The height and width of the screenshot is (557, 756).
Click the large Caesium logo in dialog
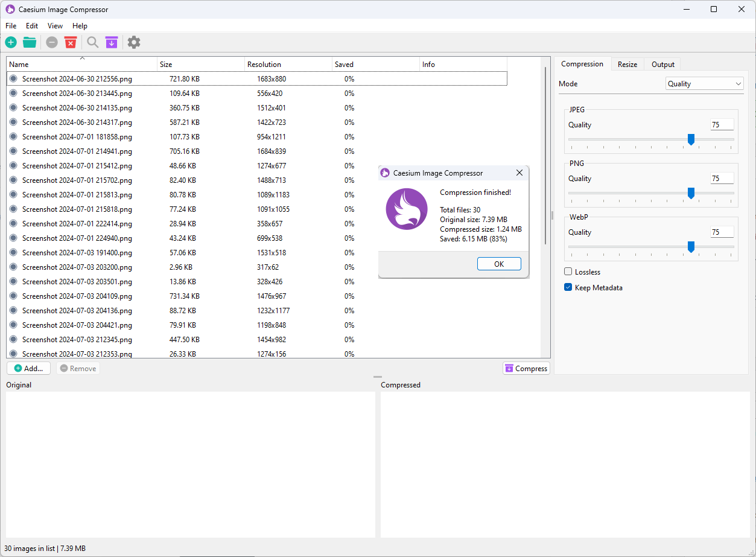pyautogui.click(x=407, y=209)
